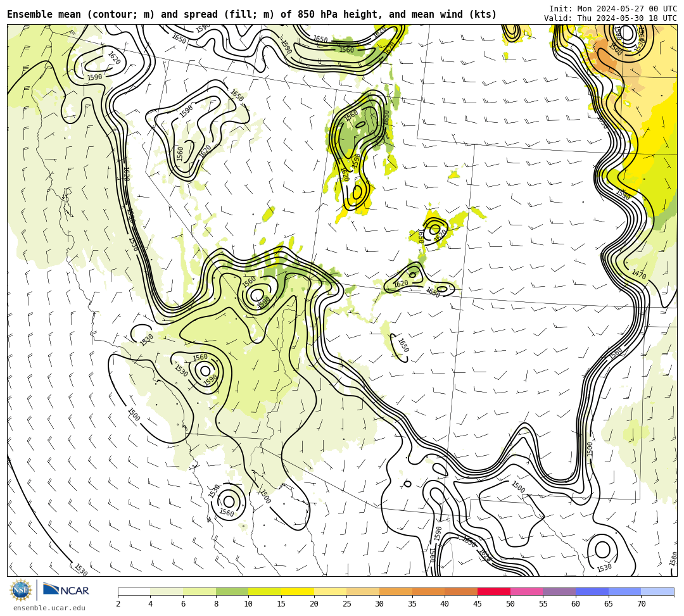Screen dimensions: 684x616
Task: Pick the yellow-green 10–15 colorbar segment
Action: [265, 591]
